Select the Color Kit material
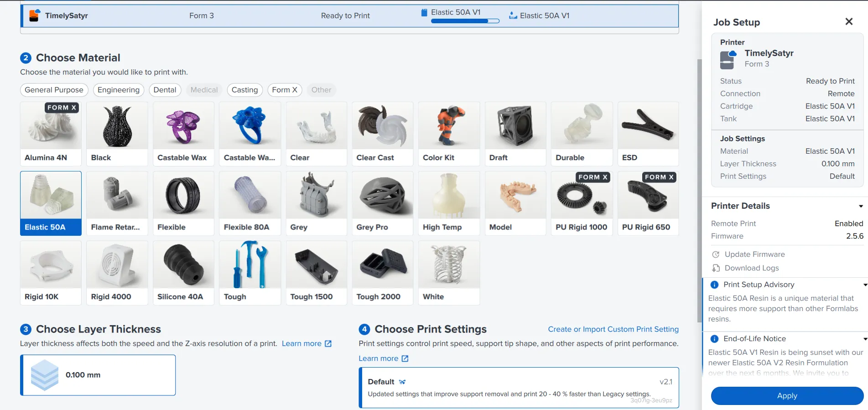This screenshot has height=410, width=868. point(449,134)
